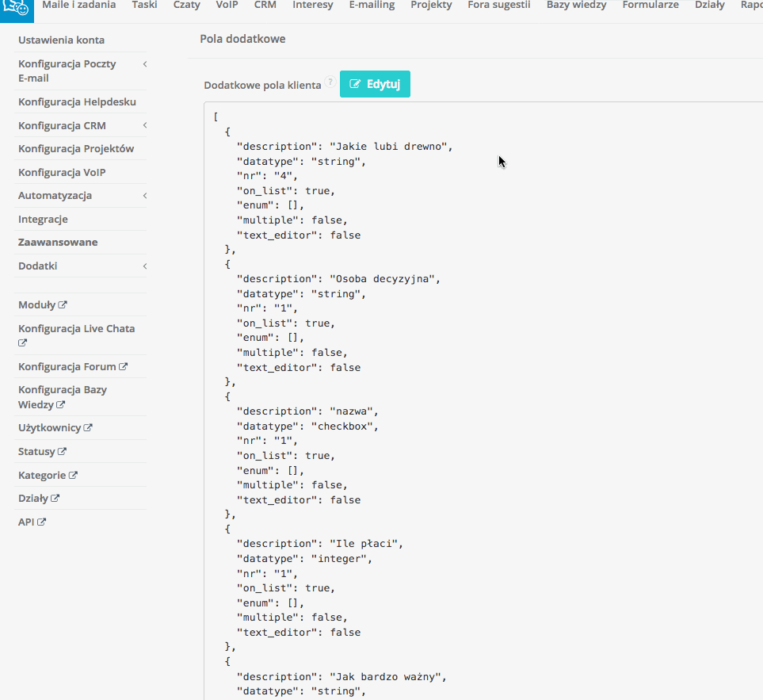The image size is (763, 700).
Task: Click the external link icon next to Konfiguracja Forum
Action: pos(124,367)
